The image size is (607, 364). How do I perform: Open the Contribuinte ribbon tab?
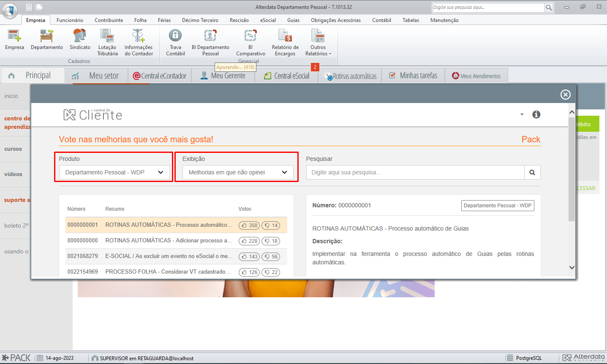(x=109, y=20)
